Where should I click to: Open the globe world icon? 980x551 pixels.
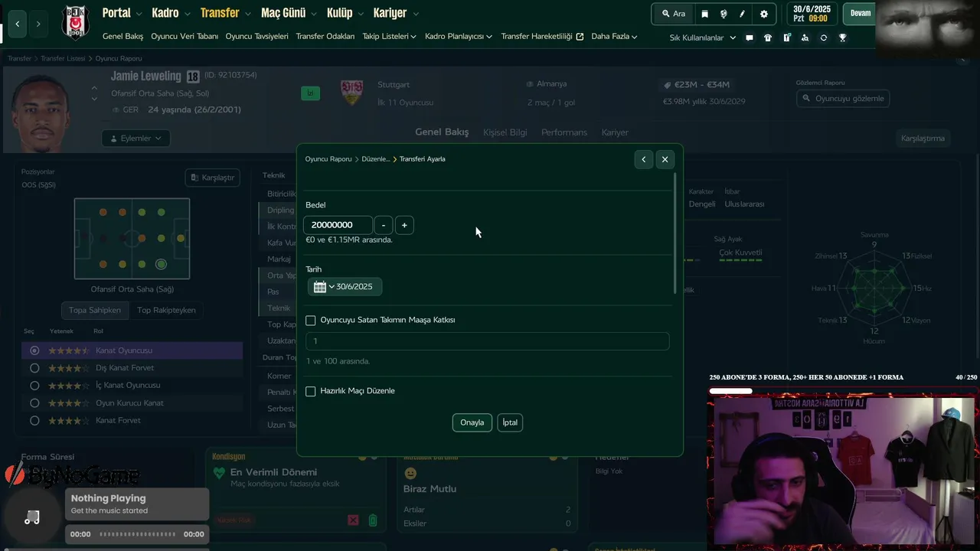[x=724, y=14]
